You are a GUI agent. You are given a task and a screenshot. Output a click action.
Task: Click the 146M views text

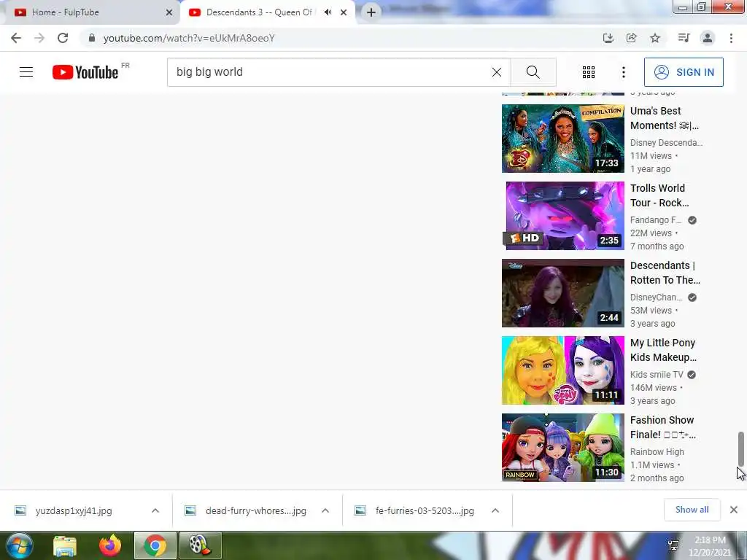click(x=653, y=388)
